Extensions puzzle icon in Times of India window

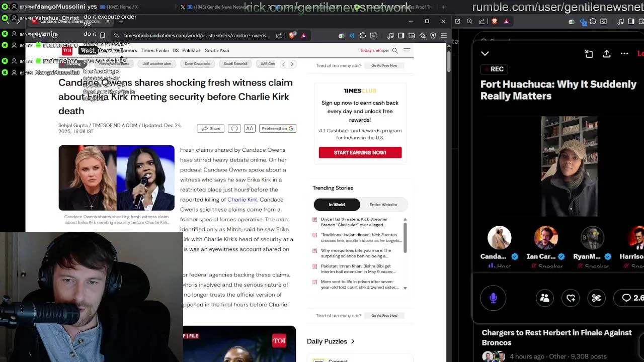(363, 36)
